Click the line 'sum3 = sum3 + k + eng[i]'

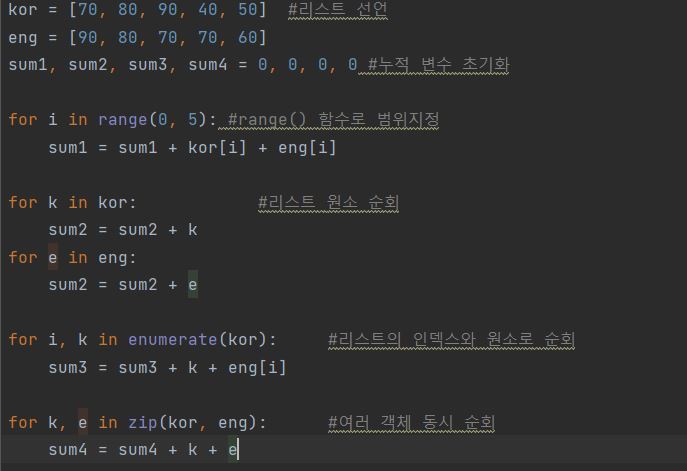pos(167,368)
